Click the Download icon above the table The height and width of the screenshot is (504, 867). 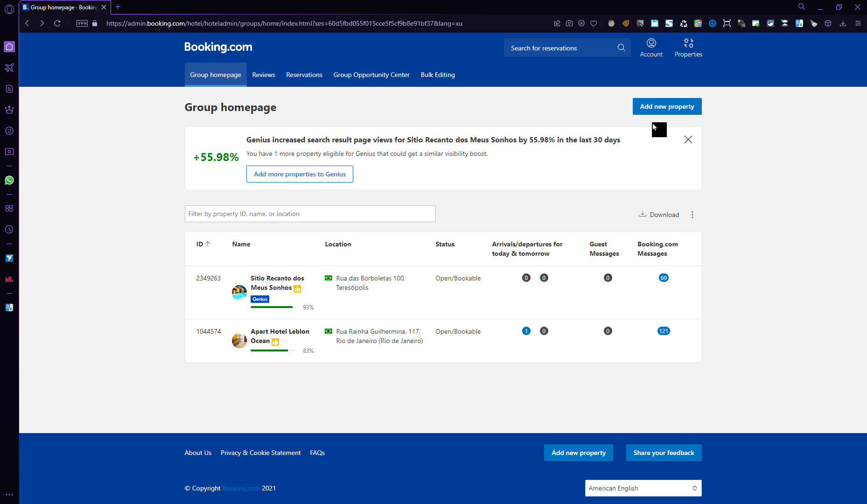[x=643, y=214]
